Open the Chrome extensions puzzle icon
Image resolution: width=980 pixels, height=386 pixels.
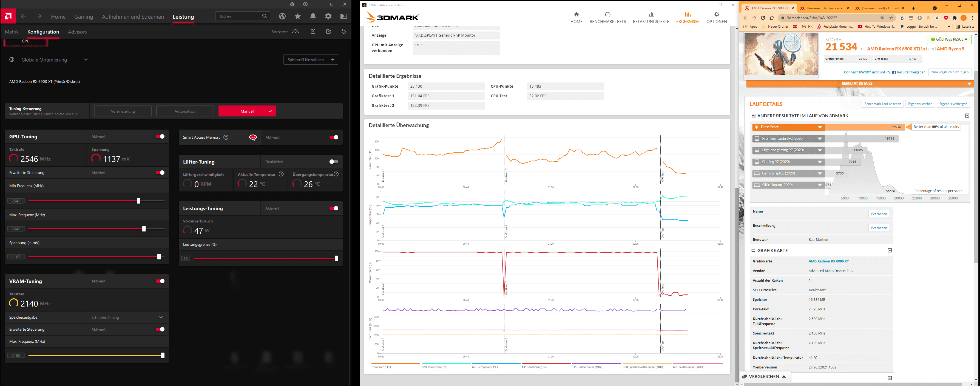[x=955, y=18]
